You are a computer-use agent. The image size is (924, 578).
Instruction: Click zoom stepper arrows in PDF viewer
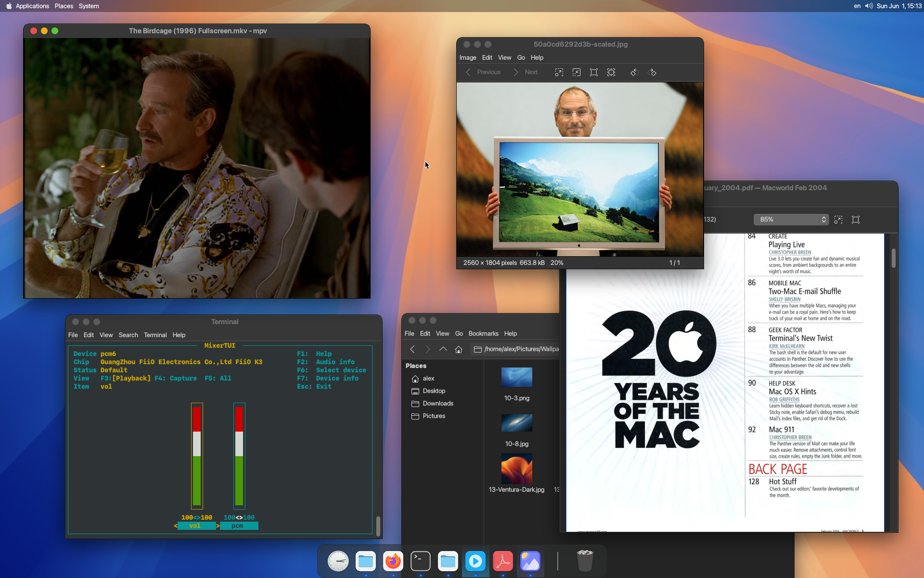coord(823,219)
